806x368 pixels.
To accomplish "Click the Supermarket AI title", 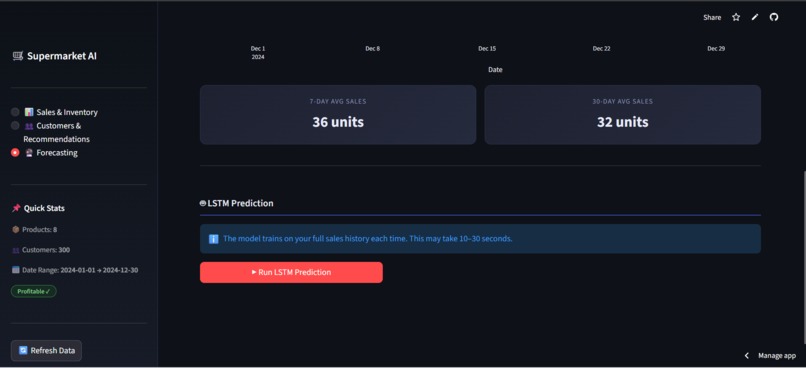I will [x=62, y=56].
